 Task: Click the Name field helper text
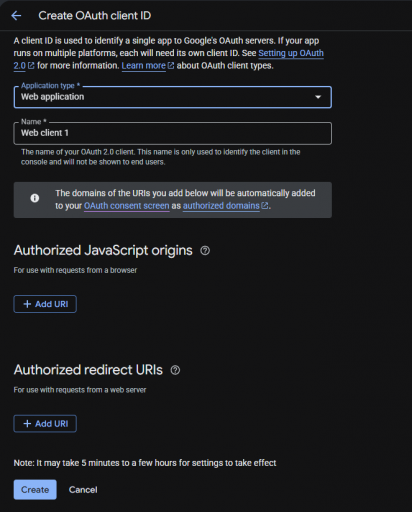point(161,157)
